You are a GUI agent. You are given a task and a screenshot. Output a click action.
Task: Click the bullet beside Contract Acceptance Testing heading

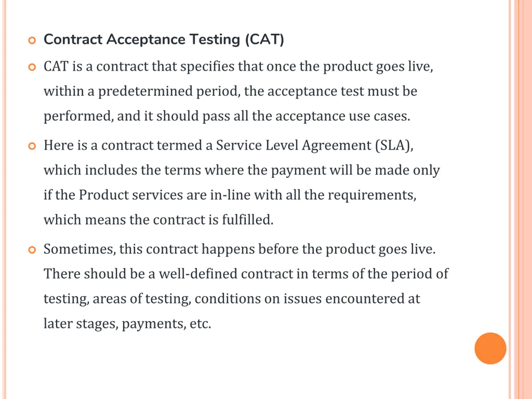pyautogui.click(x=32, y=40)
